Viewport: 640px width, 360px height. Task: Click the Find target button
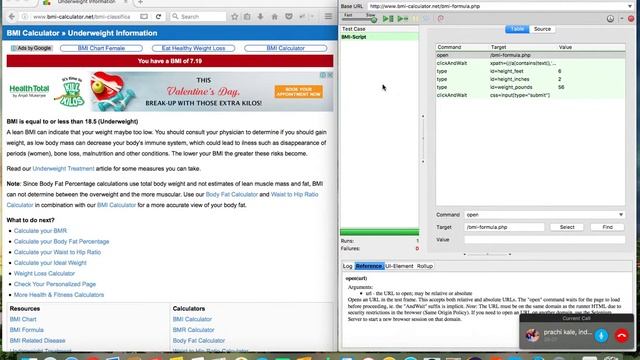(x=607, y=227)
